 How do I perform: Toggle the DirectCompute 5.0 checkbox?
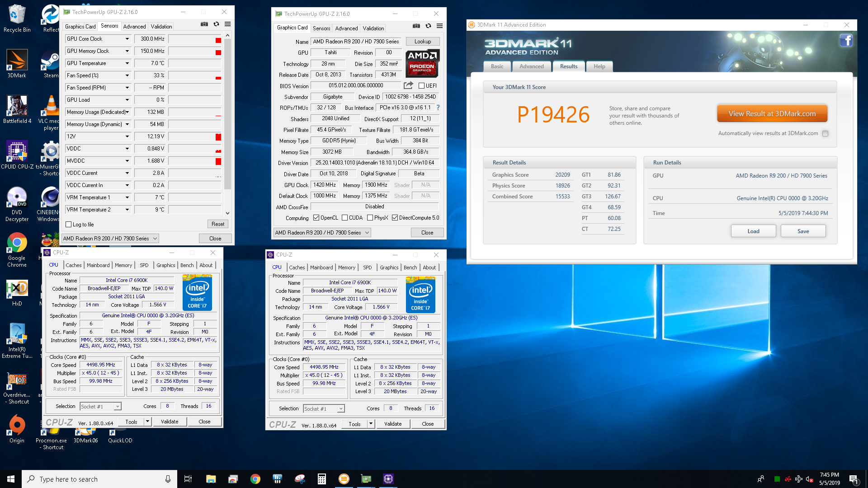point(395,218)
